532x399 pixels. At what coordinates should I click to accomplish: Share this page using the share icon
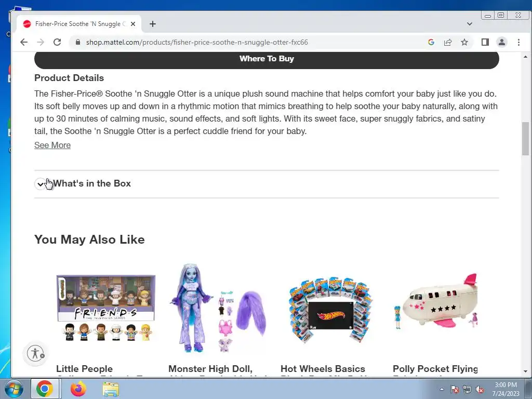click(x=447, y=42)
